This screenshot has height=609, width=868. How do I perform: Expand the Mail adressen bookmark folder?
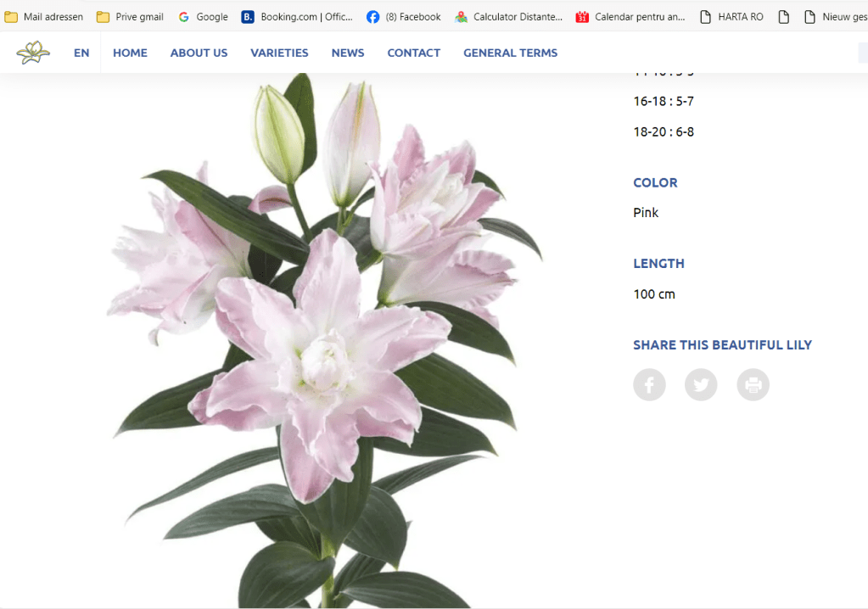[x=44, y=17]
